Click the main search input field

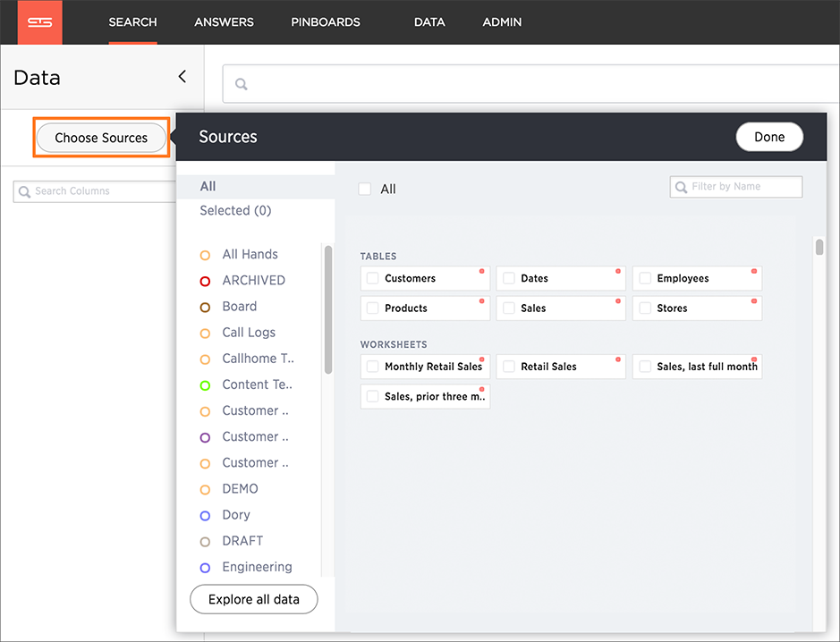530,84
